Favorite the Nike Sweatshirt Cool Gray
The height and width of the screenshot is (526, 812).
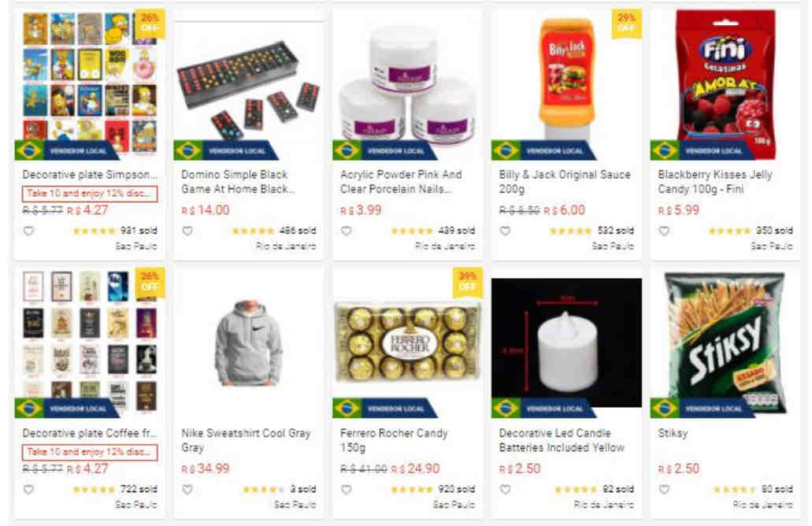point(187,489)
